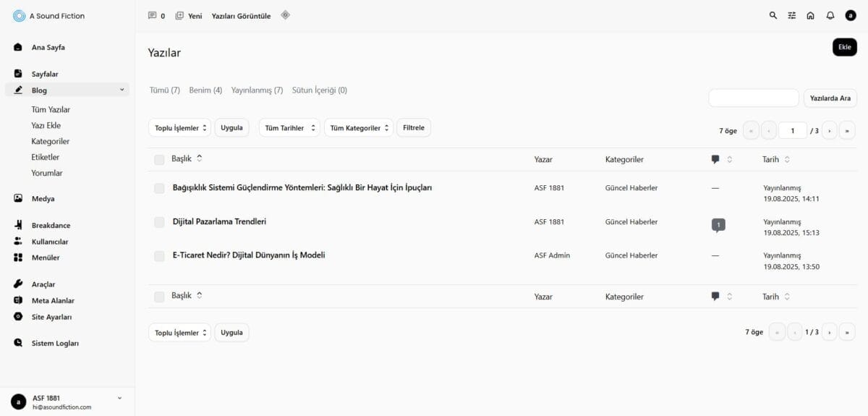Tick checkbox for Dijital Pazarlama Trendleri
Screen dimensions: 868x416
click(159, 222)
